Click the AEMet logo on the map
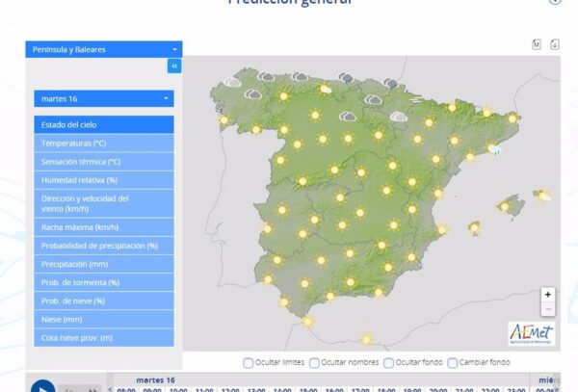Image resolution: width=578 pixels, height=392 pixels. click(x=531, y=332)
